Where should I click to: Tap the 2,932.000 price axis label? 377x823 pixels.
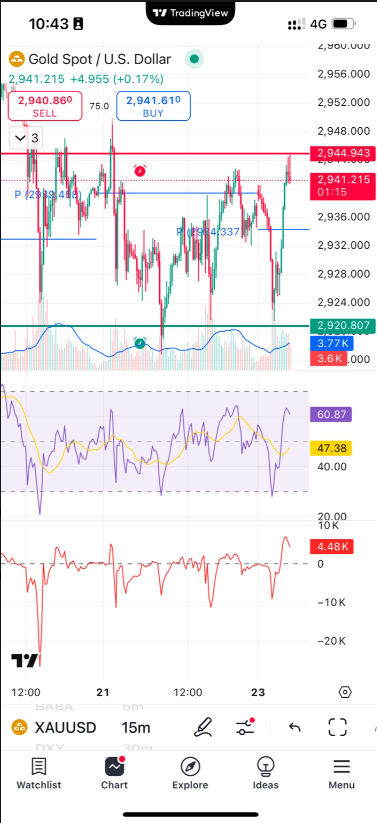pos(343,245)
